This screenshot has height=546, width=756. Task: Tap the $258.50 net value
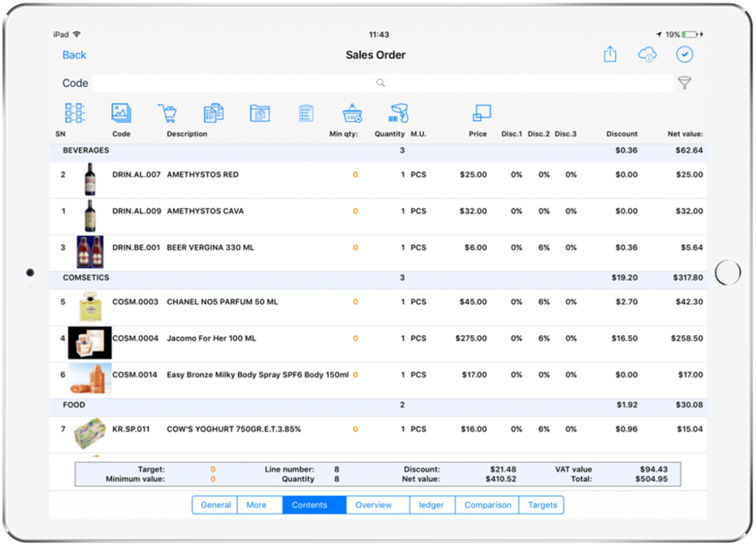pos(687,339)
